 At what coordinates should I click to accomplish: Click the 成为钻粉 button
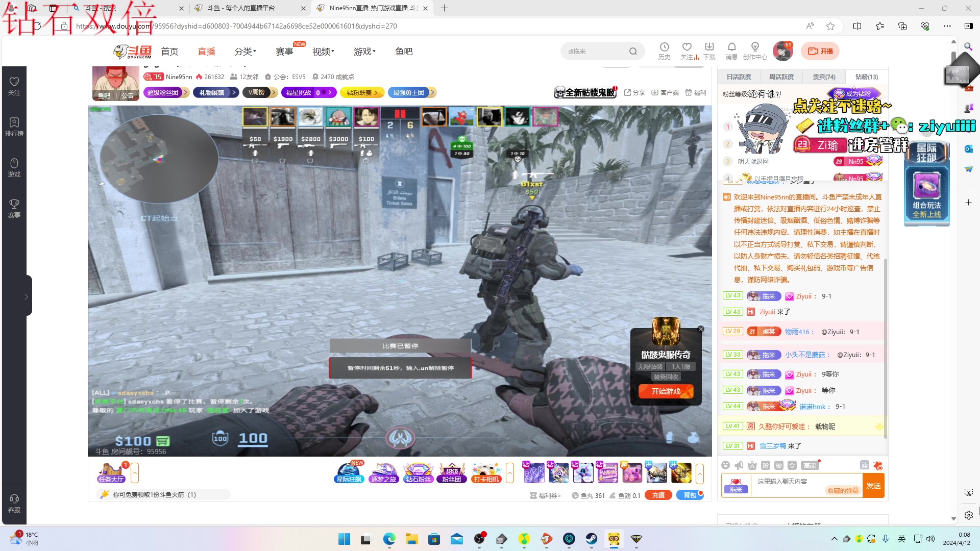(854, 94)
